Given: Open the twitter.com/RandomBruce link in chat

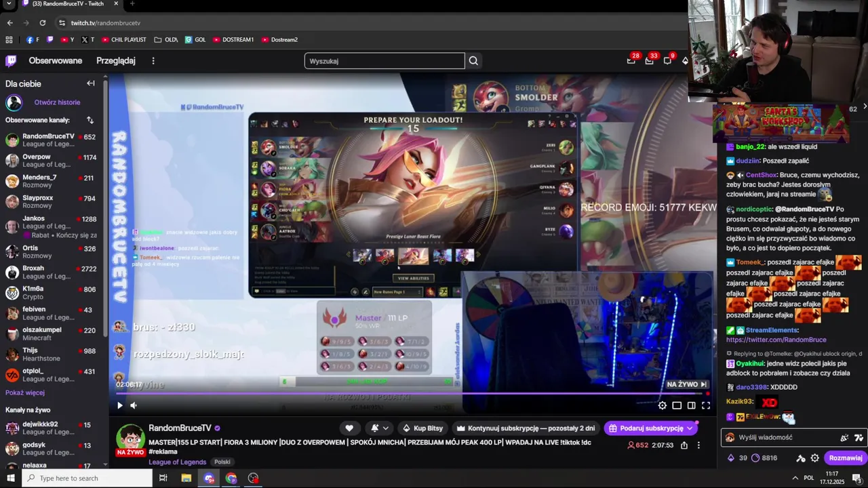Looking at the screenshot, I should (x=776, y=340).
